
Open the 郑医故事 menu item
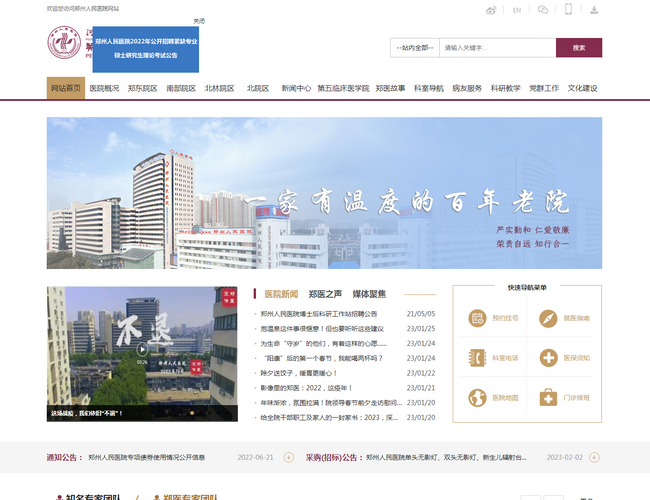(x=390, y=88)
